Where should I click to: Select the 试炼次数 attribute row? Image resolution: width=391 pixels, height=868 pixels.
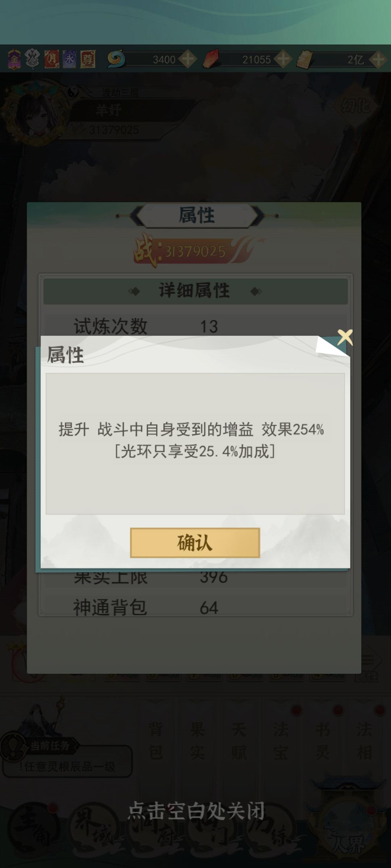coord(195,325)
